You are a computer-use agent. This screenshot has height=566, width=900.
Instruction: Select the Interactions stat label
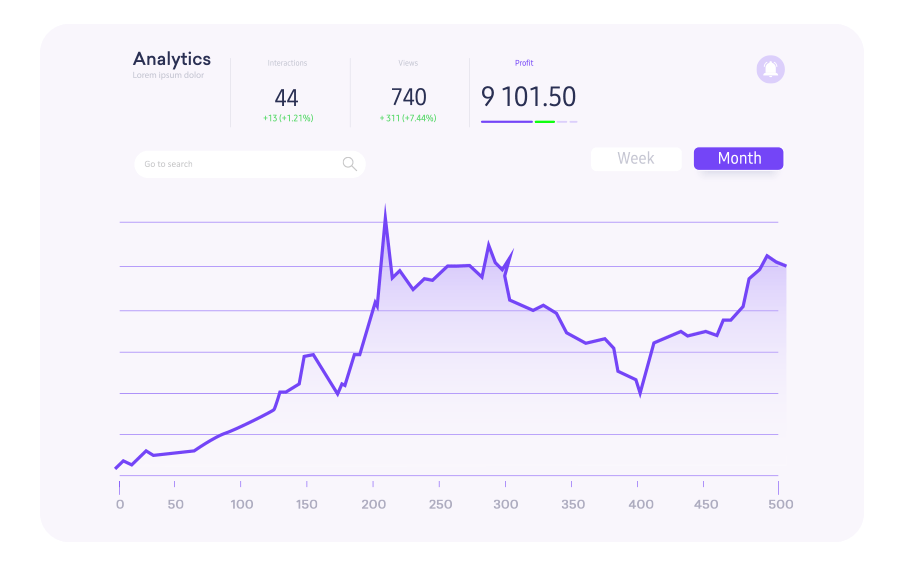click(x=287, y=63)
